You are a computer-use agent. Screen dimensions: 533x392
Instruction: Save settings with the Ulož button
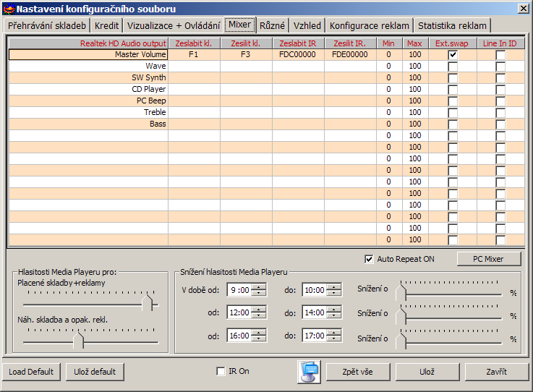click(427, 372)
